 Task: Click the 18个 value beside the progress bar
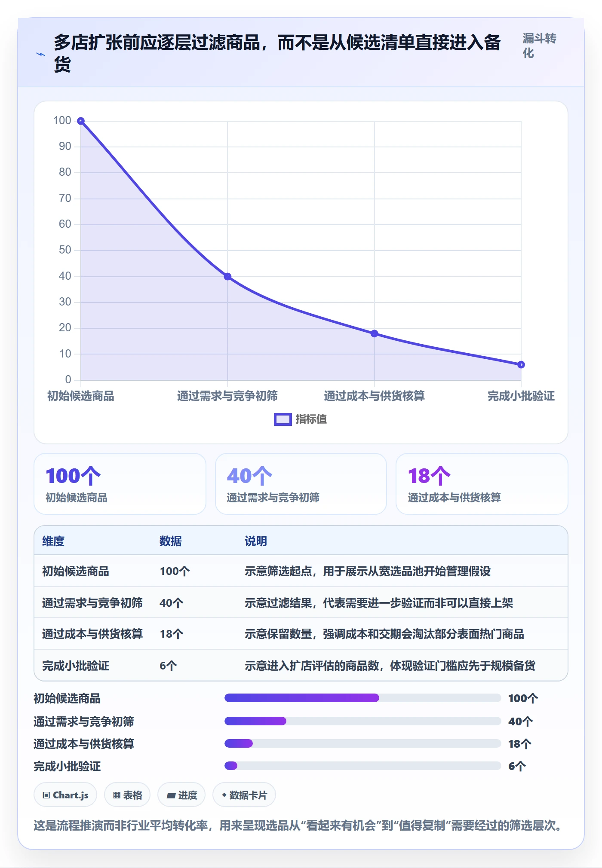520,744
